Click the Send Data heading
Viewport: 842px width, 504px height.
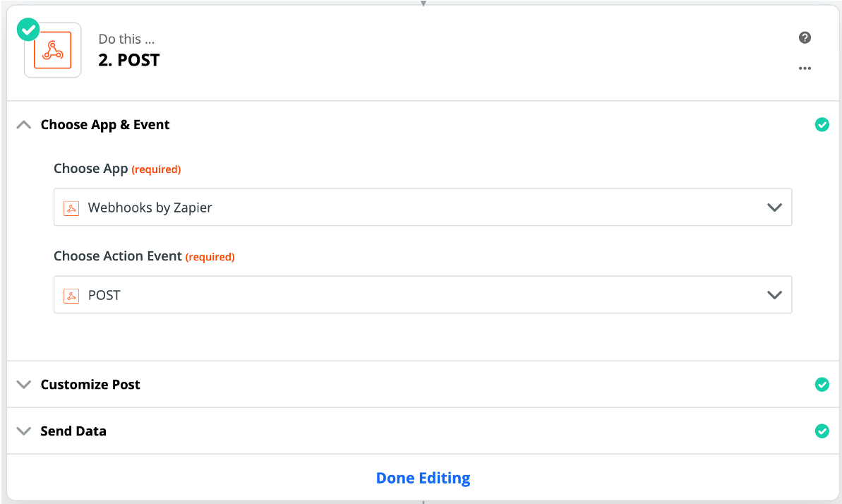point(73,431)
